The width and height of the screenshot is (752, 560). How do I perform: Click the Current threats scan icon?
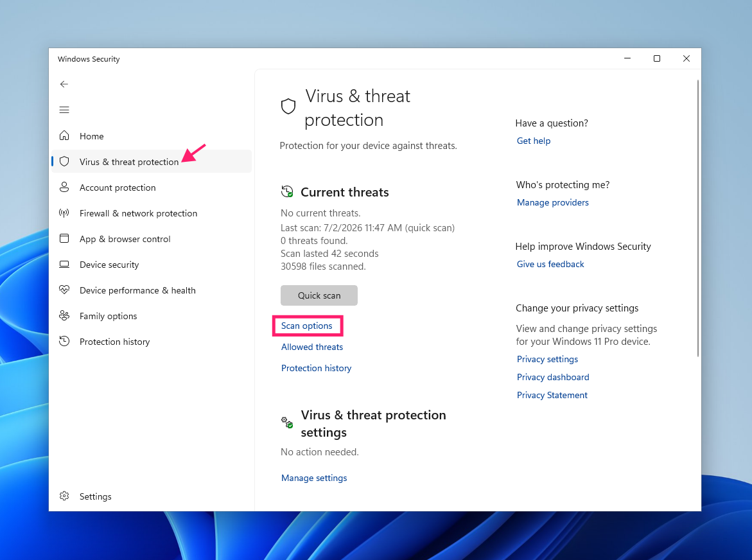click(287, 192)
